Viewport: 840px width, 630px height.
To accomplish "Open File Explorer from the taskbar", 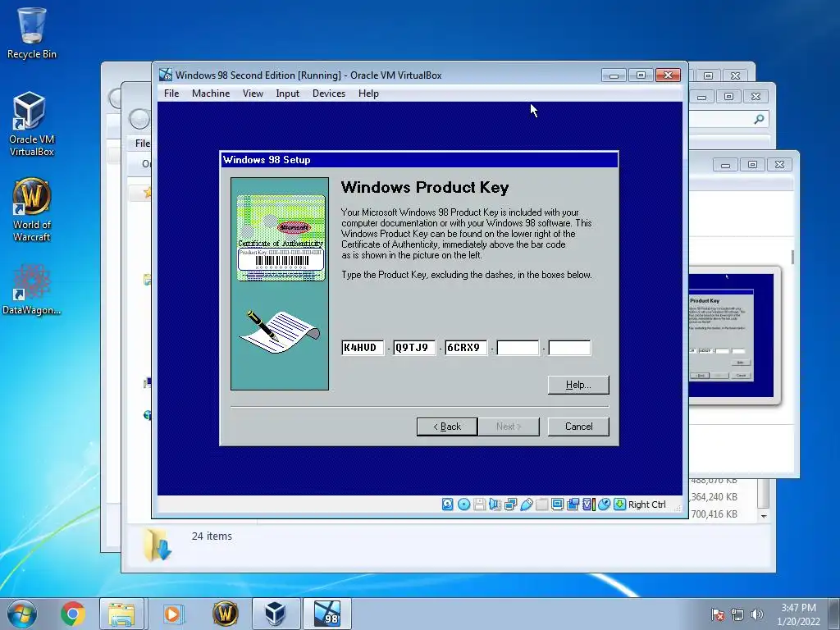I will [121, 614].
